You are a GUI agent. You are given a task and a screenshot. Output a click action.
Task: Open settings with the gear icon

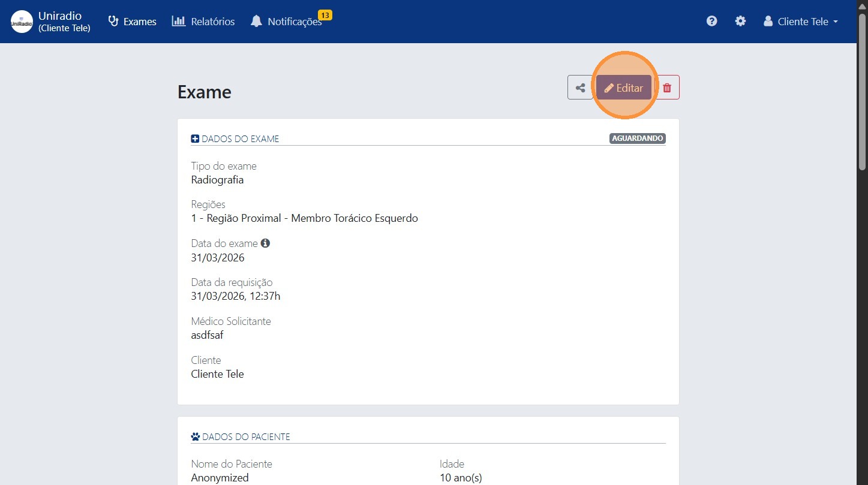(741, 21)
